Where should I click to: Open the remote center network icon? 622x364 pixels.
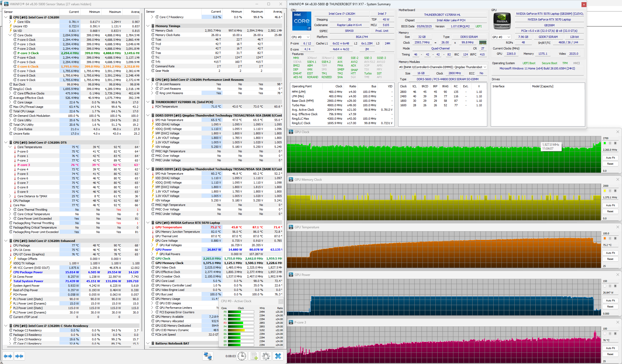(x=208, y=356)
